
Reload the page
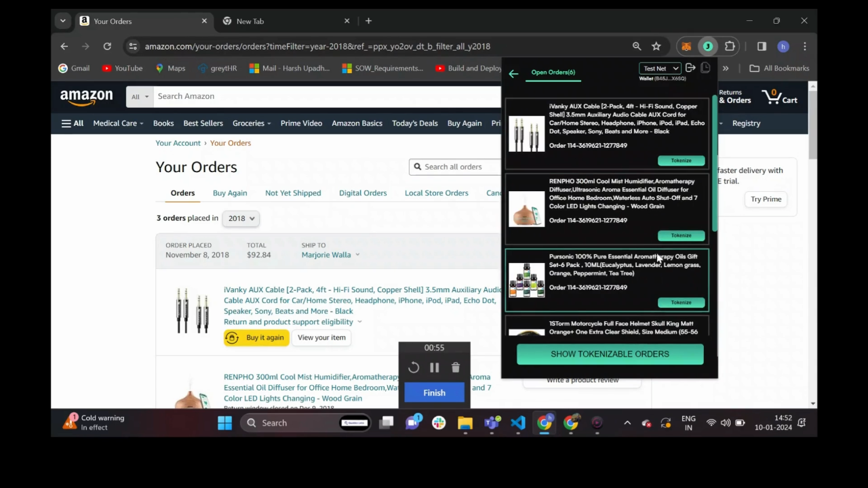[107, 46]
